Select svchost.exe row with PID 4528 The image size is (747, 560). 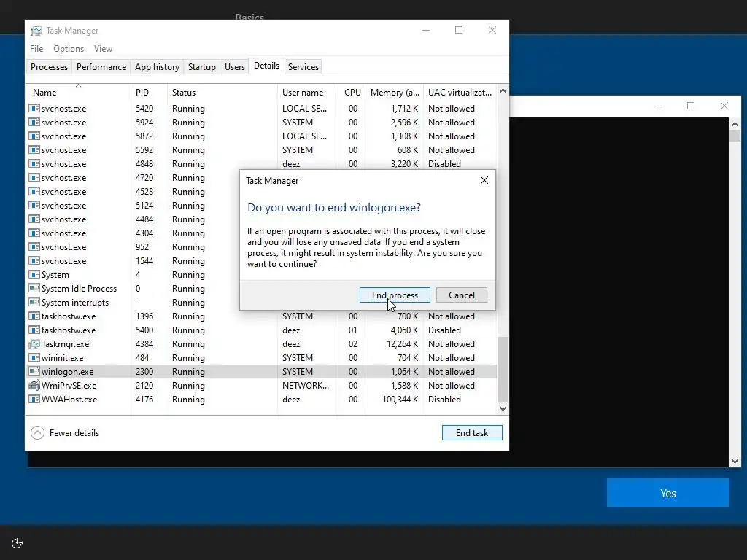pyautogui.click(x=133, y=192)
